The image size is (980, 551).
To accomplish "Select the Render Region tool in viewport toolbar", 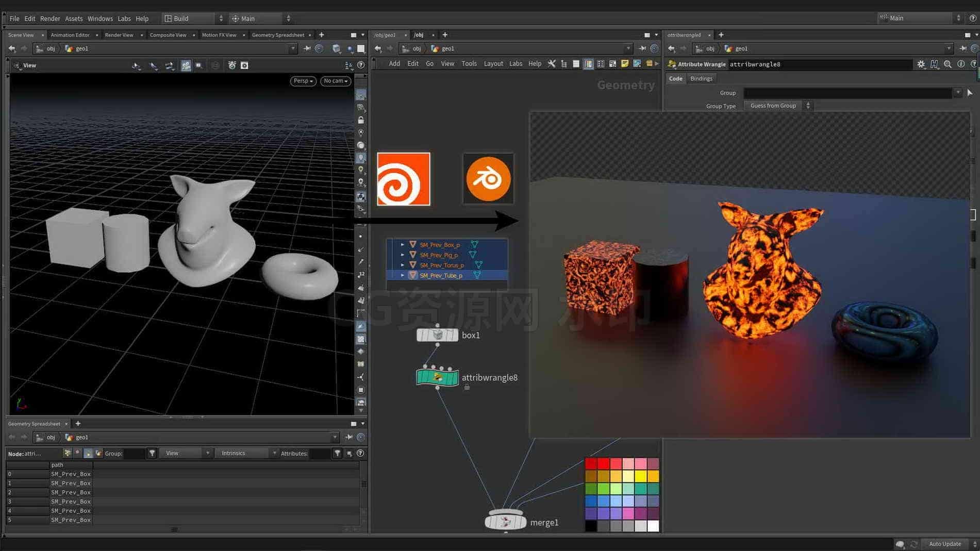I will (x=199, y=65).
